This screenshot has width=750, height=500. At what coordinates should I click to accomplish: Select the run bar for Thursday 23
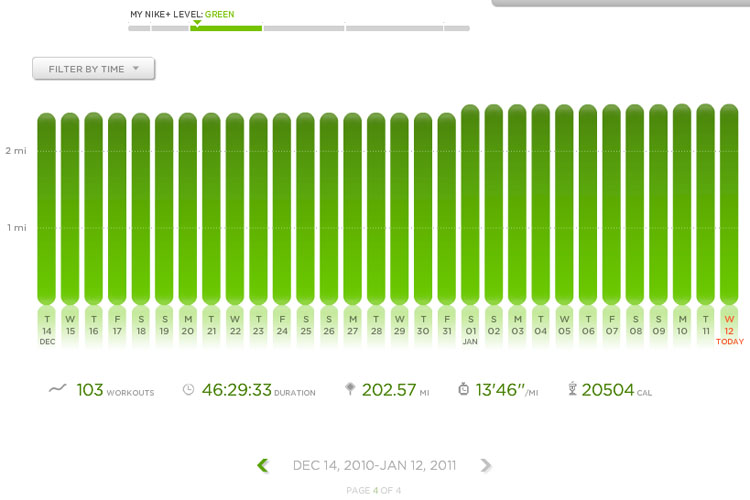pos(258,209)
